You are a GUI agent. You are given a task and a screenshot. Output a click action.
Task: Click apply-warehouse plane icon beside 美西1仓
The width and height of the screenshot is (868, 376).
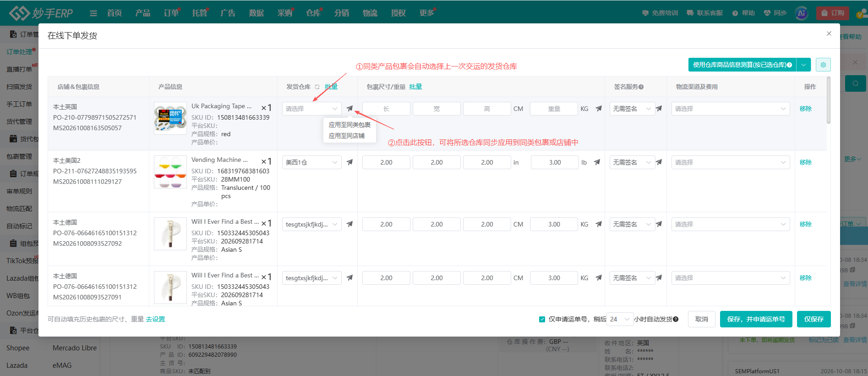[x=349, y=162]
